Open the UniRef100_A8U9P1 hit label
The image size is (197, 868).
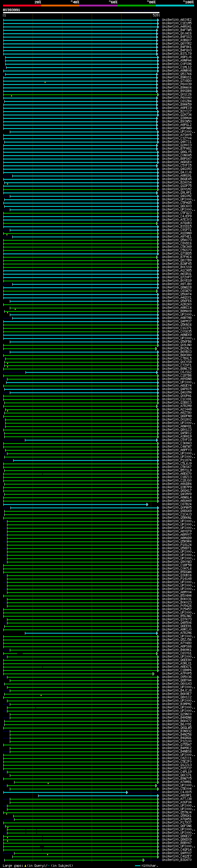pyautogui.click(x=176, y=796)
